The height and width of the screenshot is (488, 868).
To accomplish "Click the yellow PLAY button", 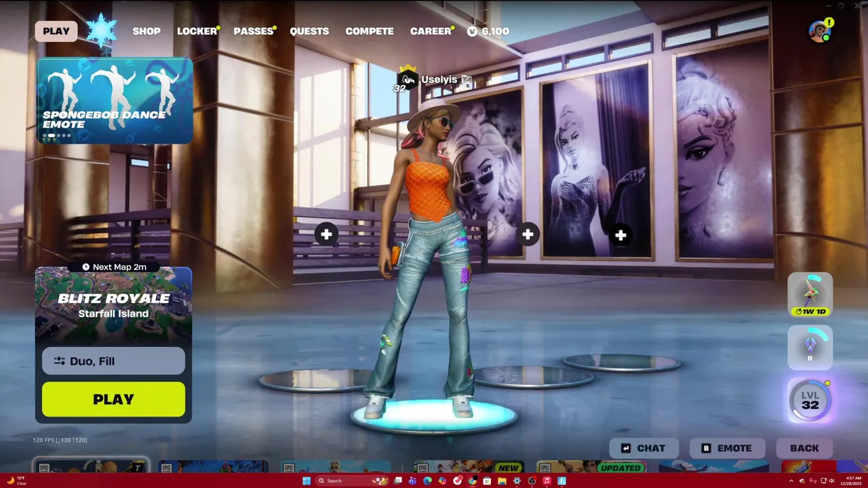I will [113, 399].
